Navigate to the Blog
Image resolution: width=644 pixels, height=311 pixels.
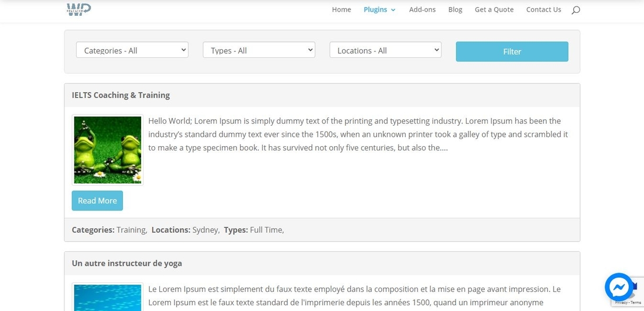point(455,9)
